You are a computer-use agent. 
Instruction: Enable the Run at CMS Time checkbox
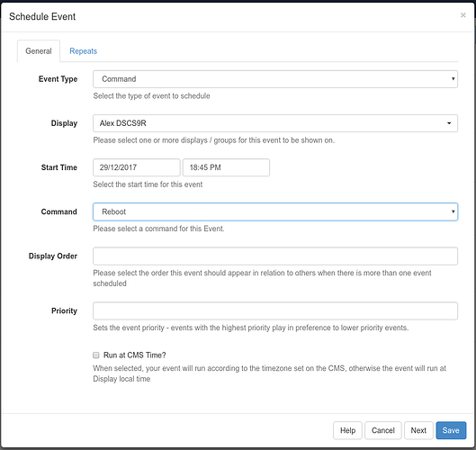[96, 355]
